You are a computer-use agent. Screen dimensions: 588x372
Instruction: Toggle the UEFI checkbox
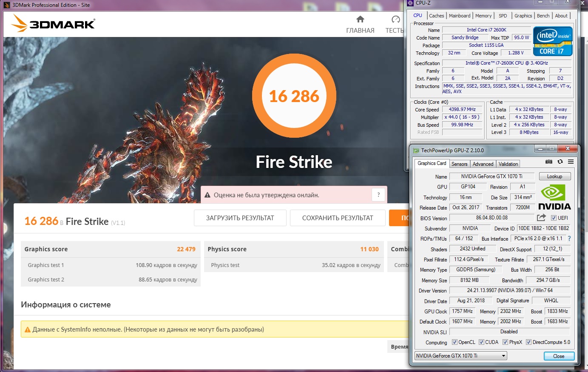tap(554, 218)
